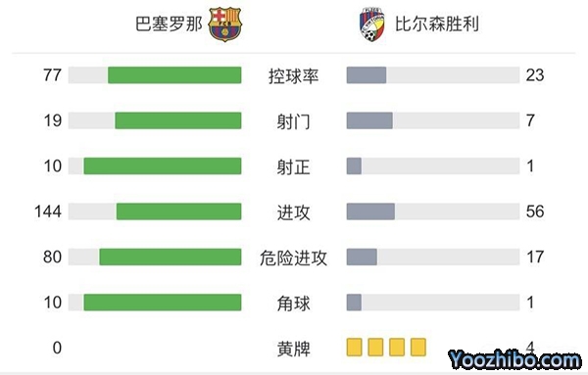
Task: Click the green 进攻 bar showing 144
Action: 179,211
